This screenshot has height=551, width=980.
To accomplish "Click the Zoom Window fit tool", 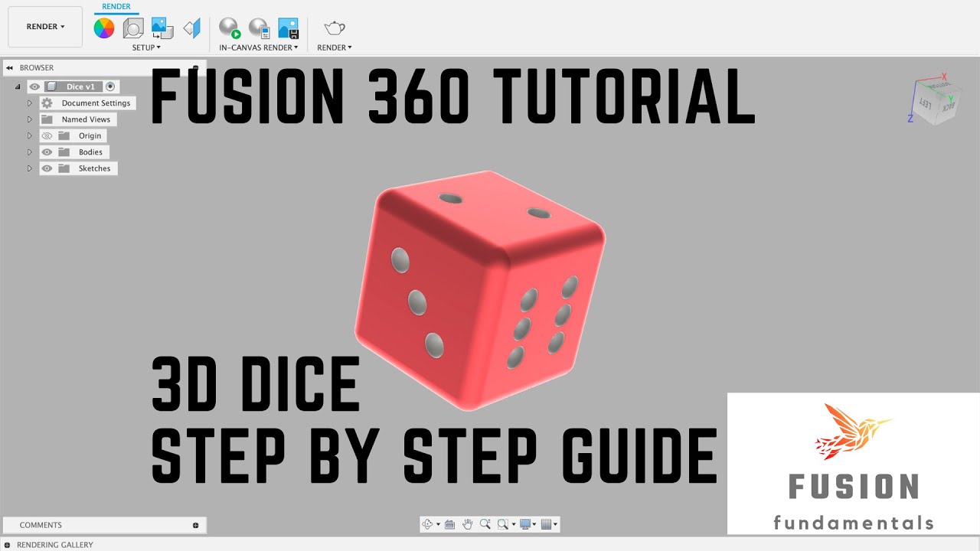I will click(x=503, y=524).
